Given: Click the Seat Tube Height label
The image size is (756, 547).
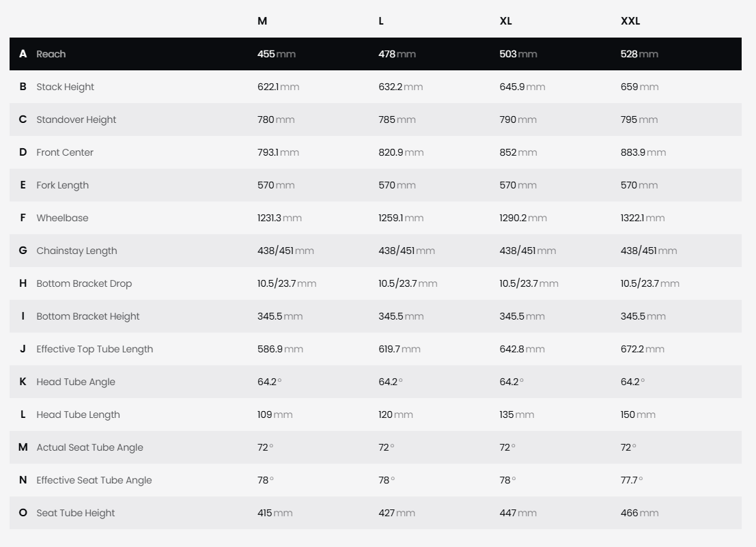Looking at the screenshot, I should [x=76, y=513].
